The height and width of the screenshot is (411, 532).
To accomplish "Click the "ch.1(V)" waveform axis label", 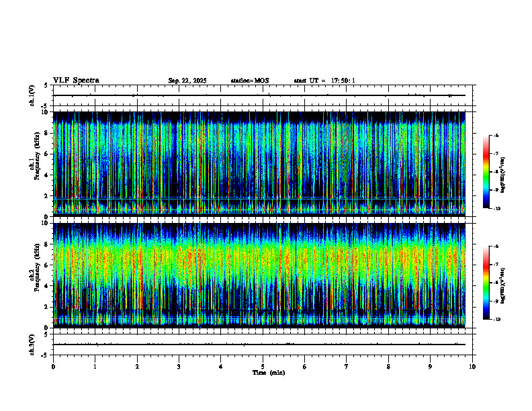I will click(32, 95).
